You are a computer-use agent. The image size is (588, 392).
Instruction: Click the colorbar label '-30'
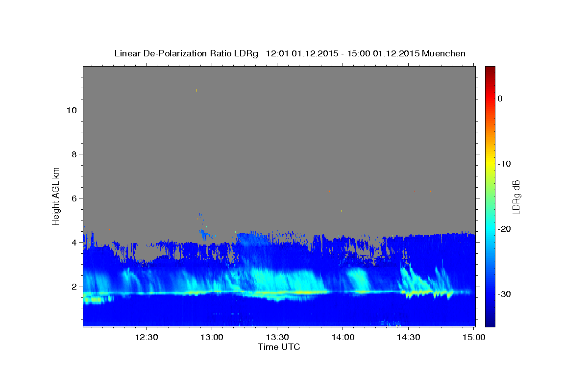point(505,294)
